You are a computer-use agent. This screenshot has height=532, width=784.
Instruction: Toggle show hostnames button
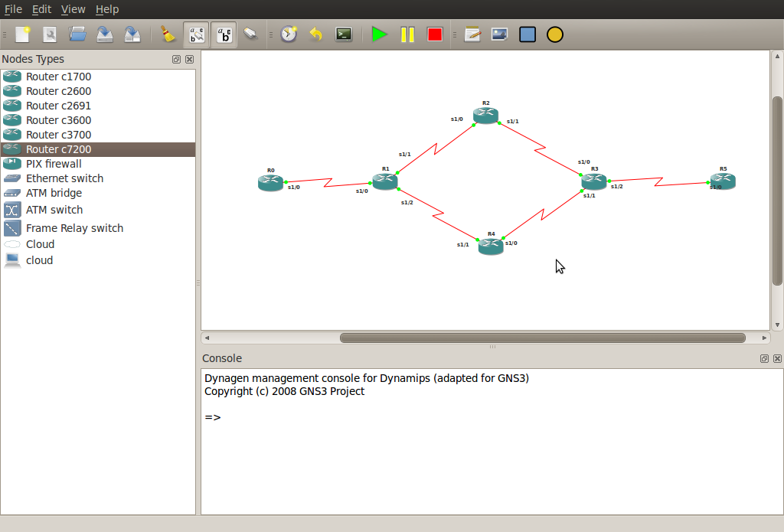224,34
